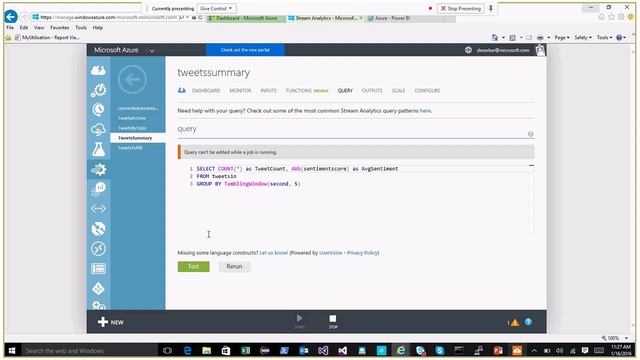Pin the presenting toolbar

(x=491, y=8)
